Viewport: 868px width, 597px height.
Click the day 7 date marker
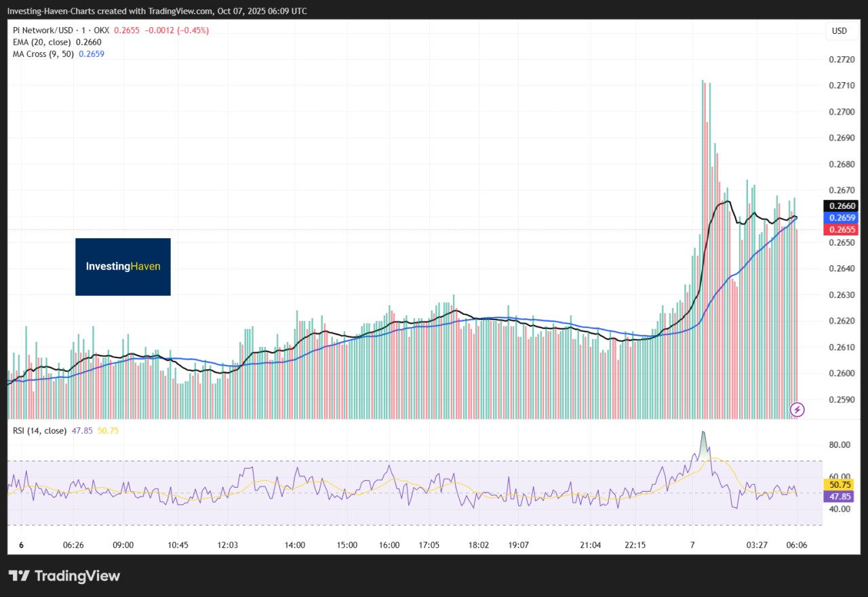(692, 545)
